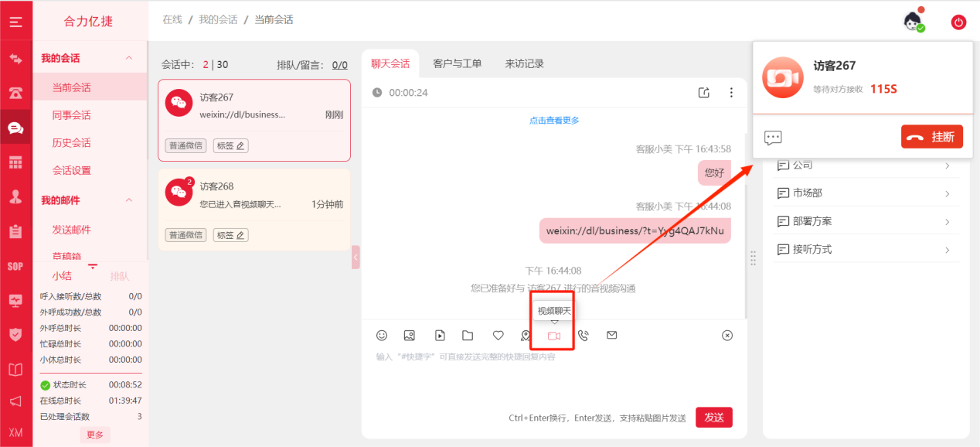
Task: Switch to the 来访记录 tab
Action: (x=525, y=63)
